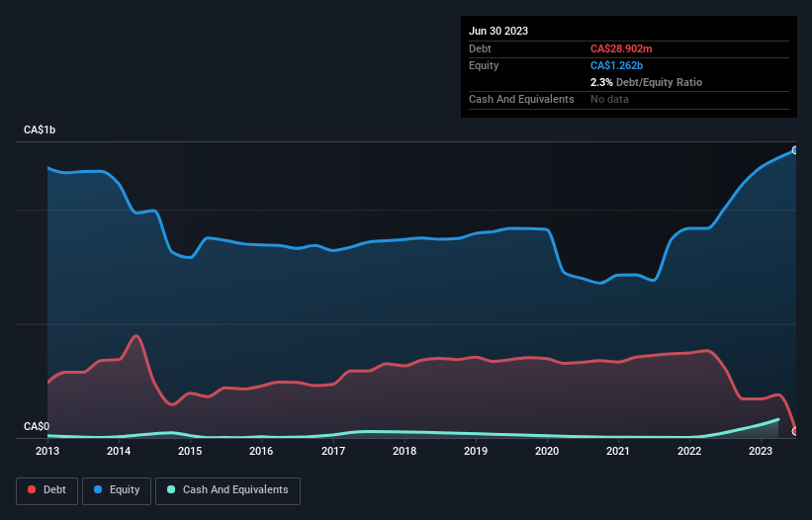The width and height of the screenshot is (812, 520).
Task: Click the 2020 x-axis label
Action: (547, 451)
